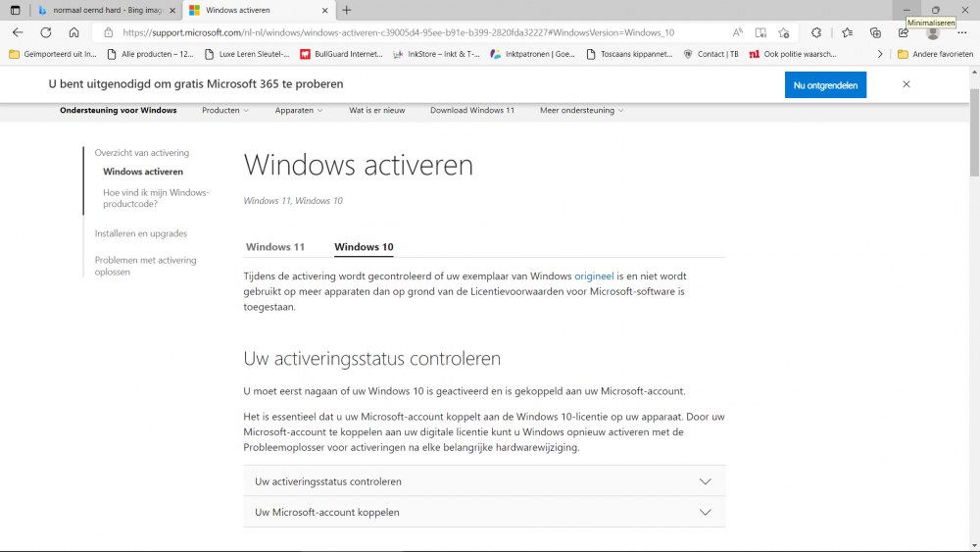Expand the Apparaten menu

[x=299, y=110]
